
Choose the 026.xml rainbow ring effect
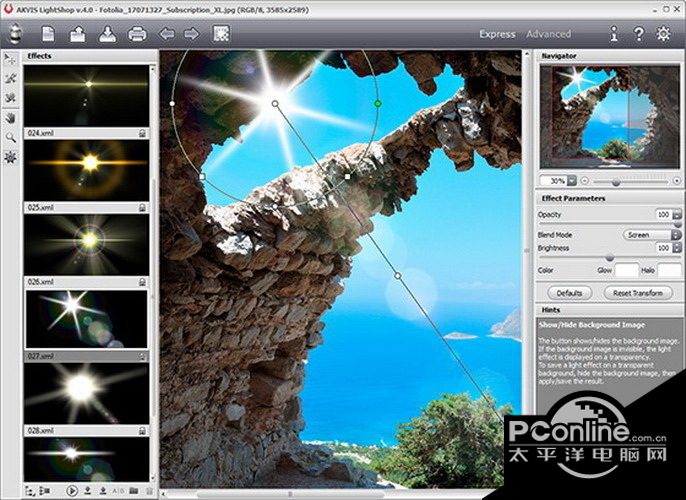(87, 245)
